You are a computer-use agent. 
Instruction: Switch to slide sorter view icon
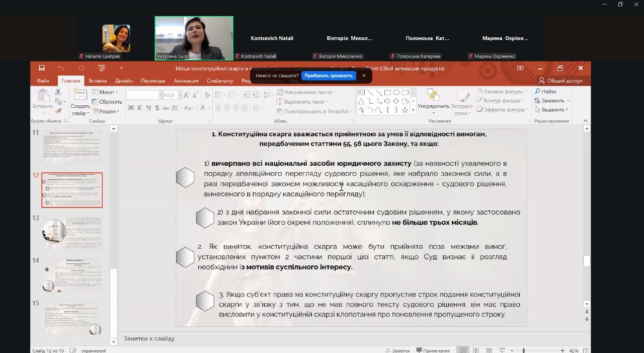point(475,350)
